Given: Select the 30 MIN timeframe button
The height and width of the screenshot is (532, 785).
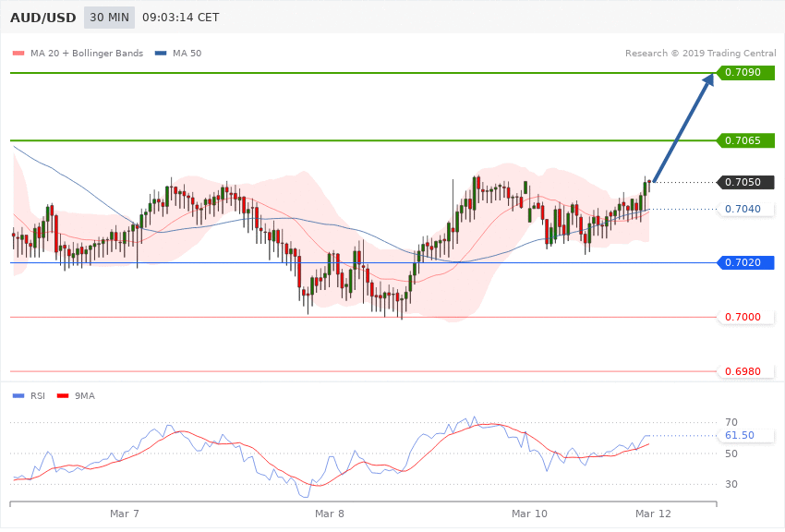Looking at the screenshot, I should (x=109, y=18).
